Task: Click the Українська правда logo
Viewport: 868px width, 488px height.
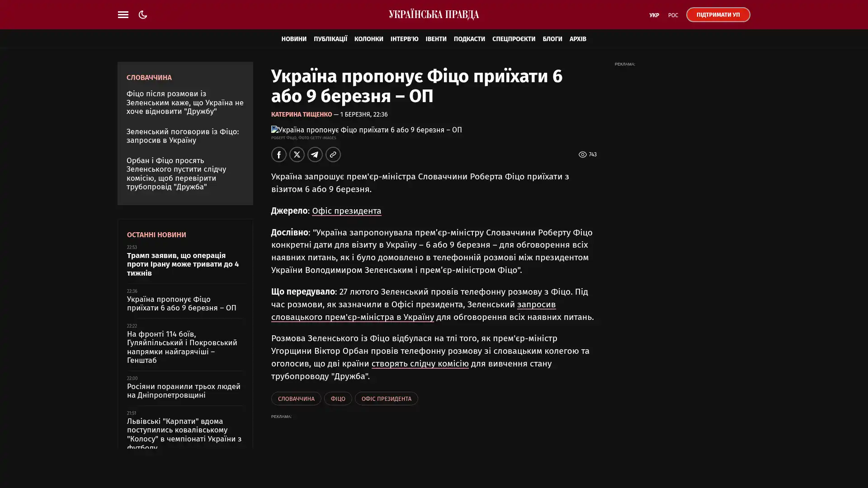Action: 434,14
